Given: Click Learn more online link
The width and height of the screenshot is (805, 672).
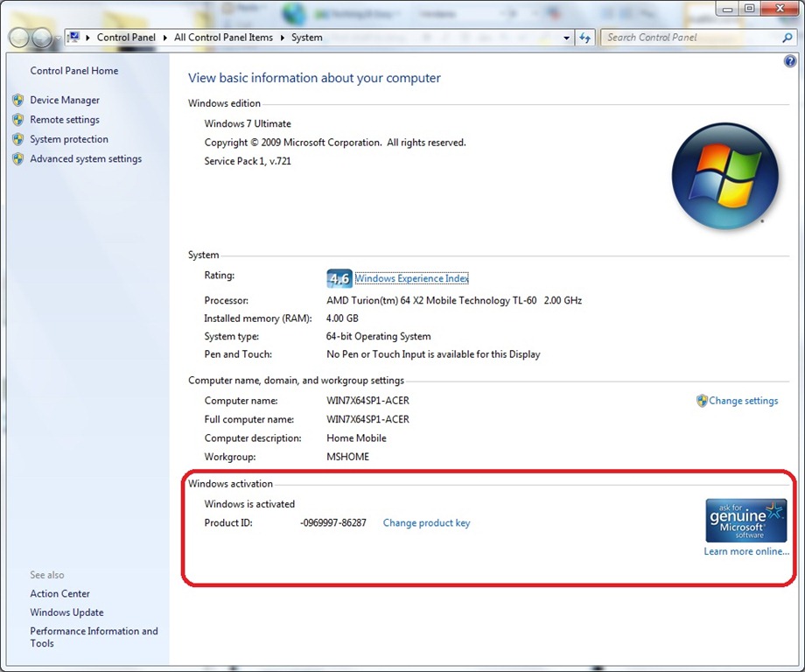Looking at the screenshot, I should point(746,551).
